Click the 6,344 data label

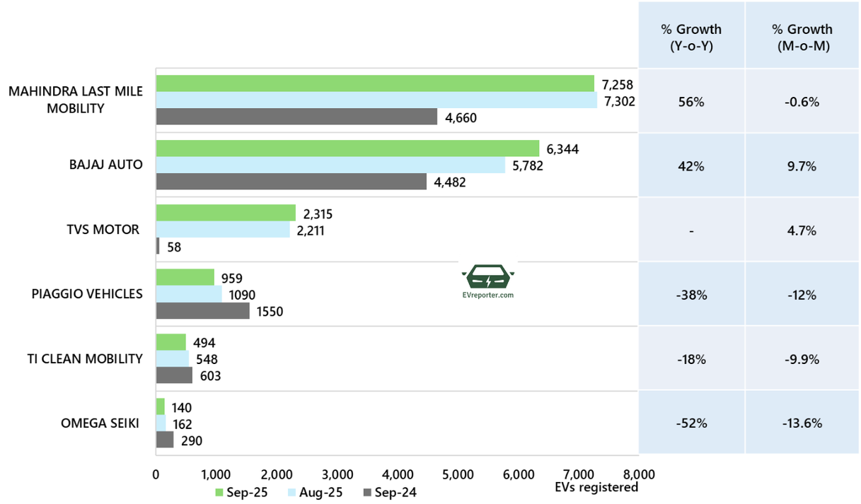[563, 149]
